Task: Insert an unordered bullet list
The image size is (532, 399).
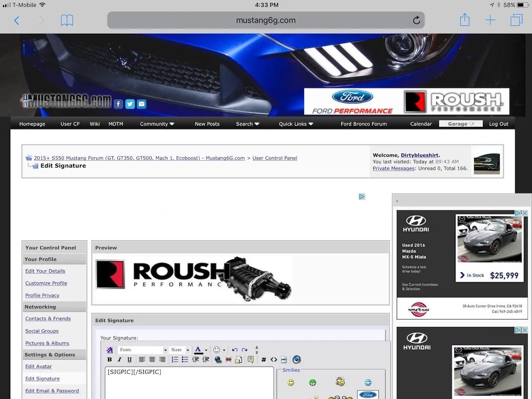Action: [x=185, y=360]
